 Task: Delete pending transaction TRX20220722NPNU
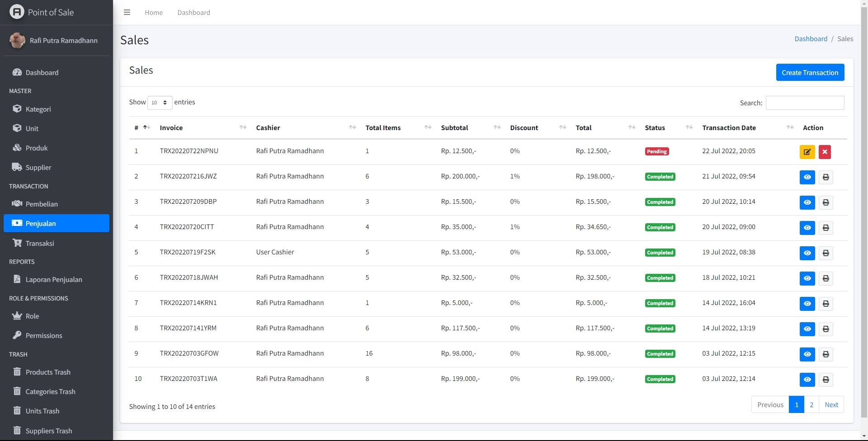(x=825, y=152)
